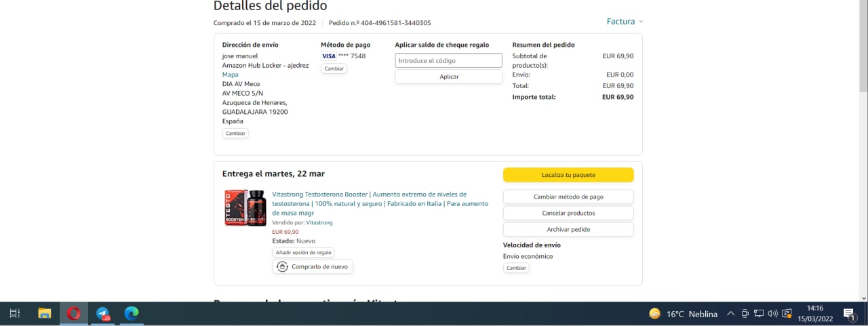Click the Localiza tu paquete button
This screenshot has width=868, height=326.
[568, 175]
